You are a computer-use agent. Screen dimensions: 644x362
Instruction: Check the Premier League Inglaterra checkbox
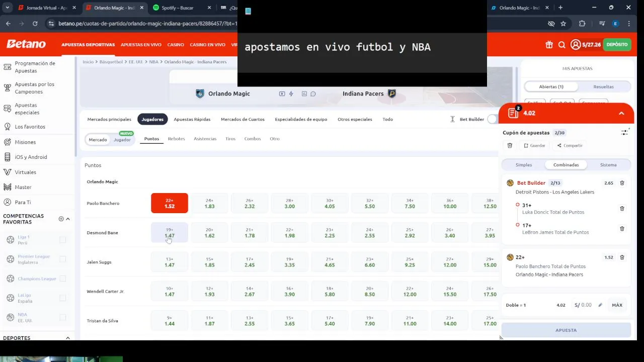(x=63, y=259)
